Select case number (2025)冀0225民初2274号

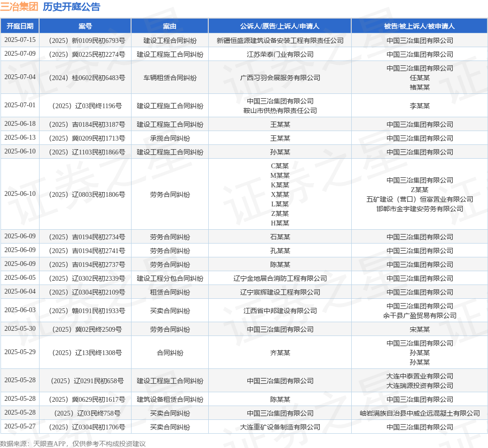[85, 54]
